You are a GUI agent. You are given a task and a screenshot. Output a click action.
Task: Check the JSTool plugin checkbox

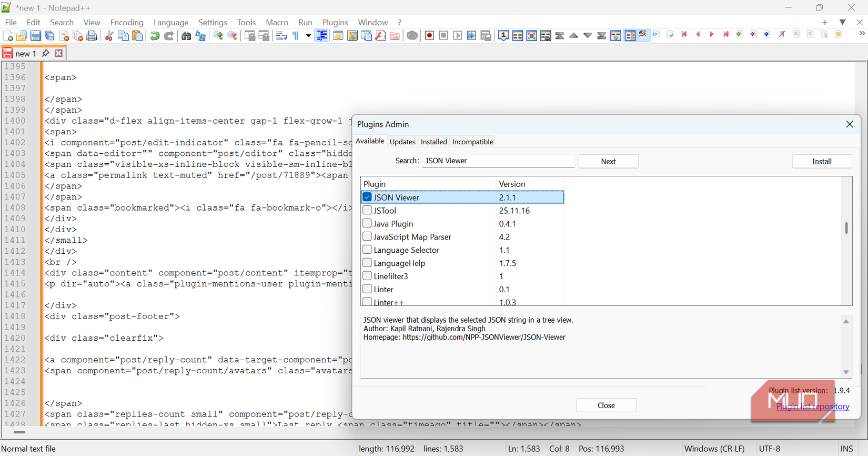pos(367,210)
